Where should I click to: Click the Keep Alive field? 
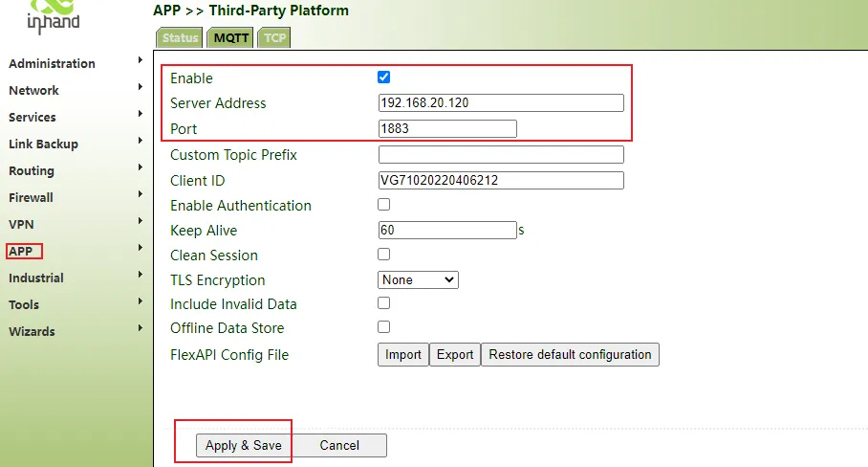point(447,230)
